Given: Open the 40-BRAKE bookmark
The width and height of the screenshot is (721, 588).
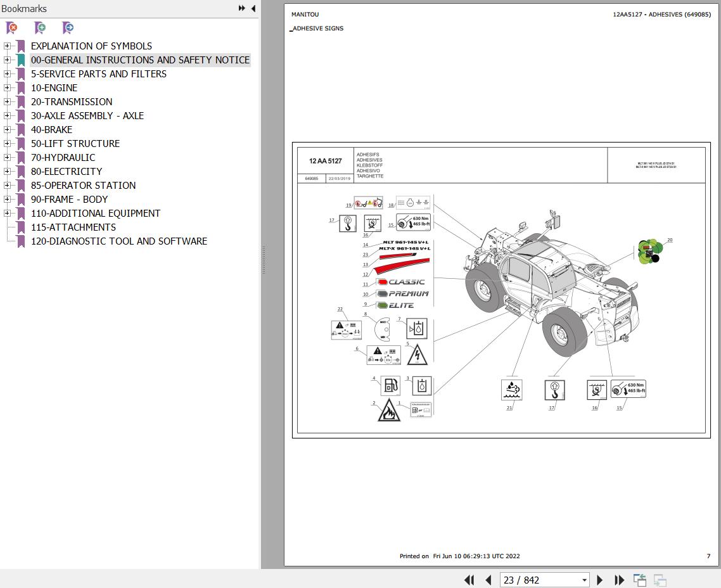Looking at the screenshot, I should pyautogui.click(x=51, y=130).
